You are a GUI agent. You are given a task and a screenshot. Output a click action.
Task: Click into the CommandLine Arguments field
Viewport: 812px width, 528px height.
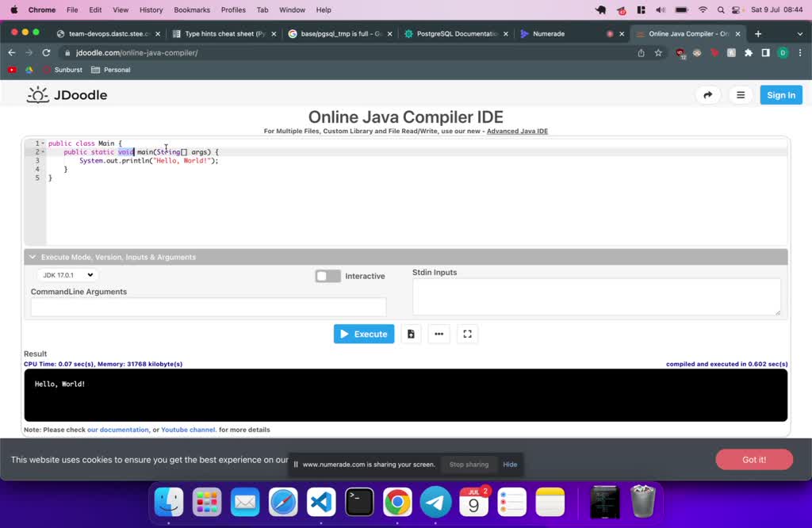[208, 307]
